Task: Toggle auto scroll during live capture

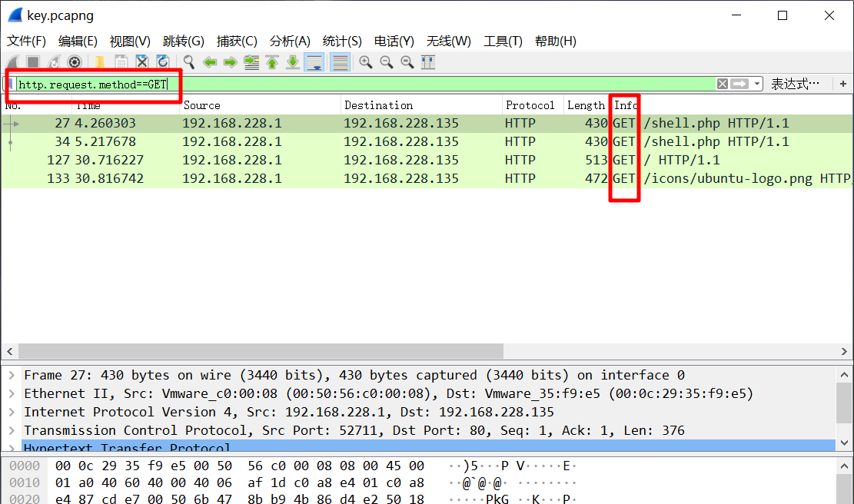Action: pyautogui.click(x=314, y=62)
